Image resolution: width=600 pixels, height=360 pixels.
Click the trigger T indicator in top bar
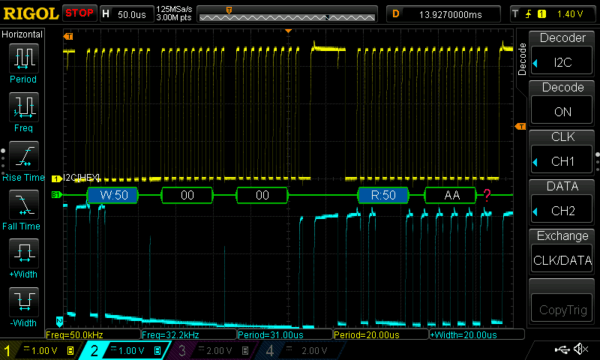pos(515,14)
